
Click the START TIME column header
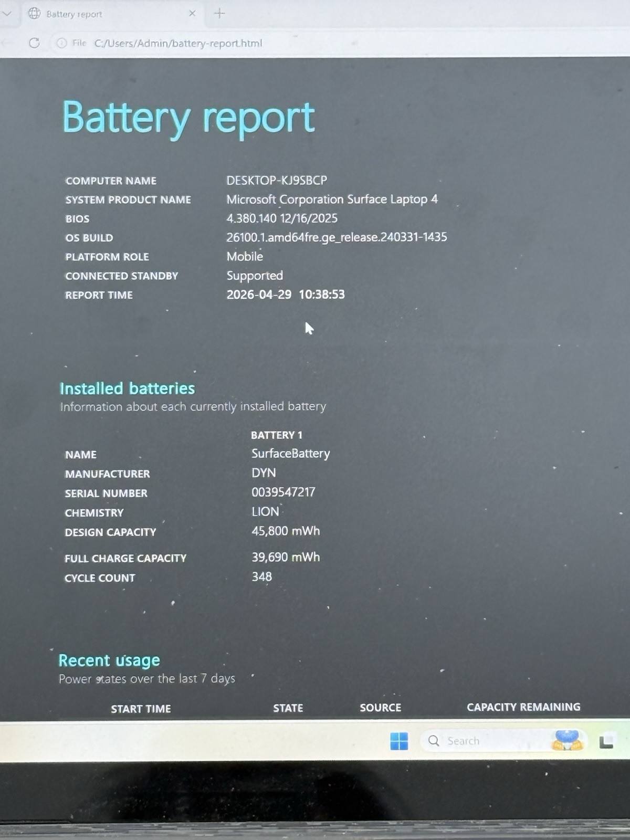coord(141,709)
